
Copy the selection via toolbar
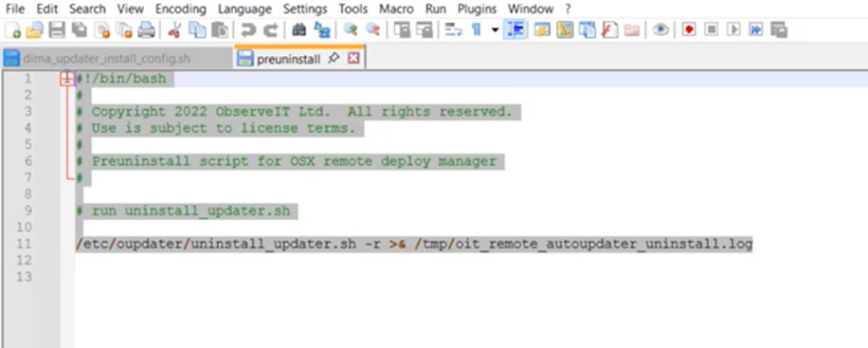(x=197, y=30)
